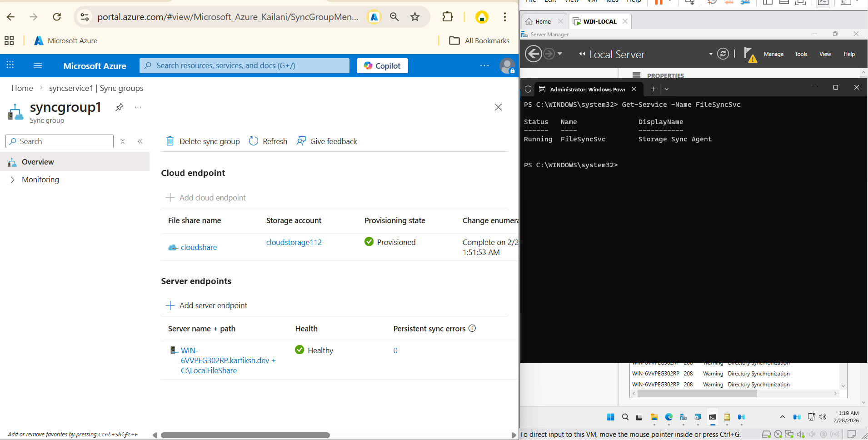Open Server Manager navigation history dropdown

point(560,54)
